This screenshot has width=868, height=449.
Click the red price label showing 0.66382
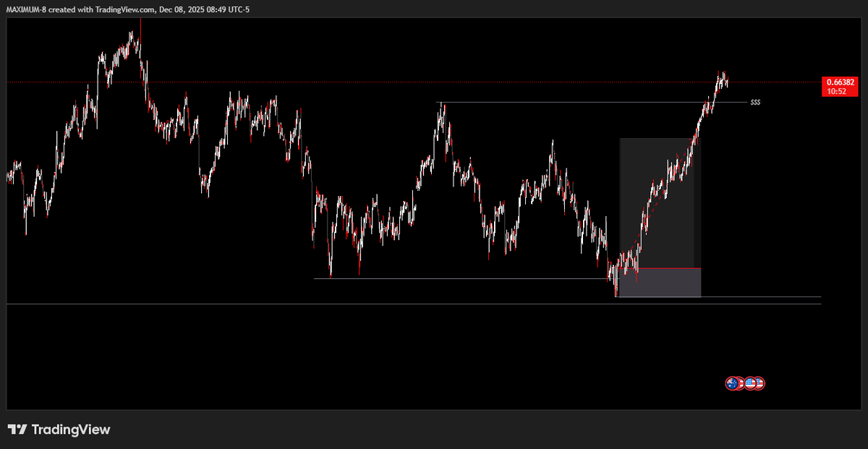[x=839, y=82]
